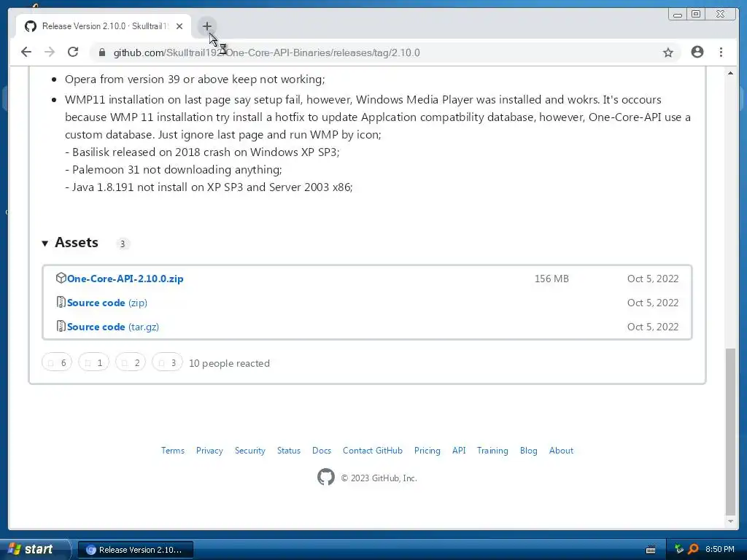Click the GitHub Octocat footer logo
This screenshot has height=560, width=747.
point(326,477)
